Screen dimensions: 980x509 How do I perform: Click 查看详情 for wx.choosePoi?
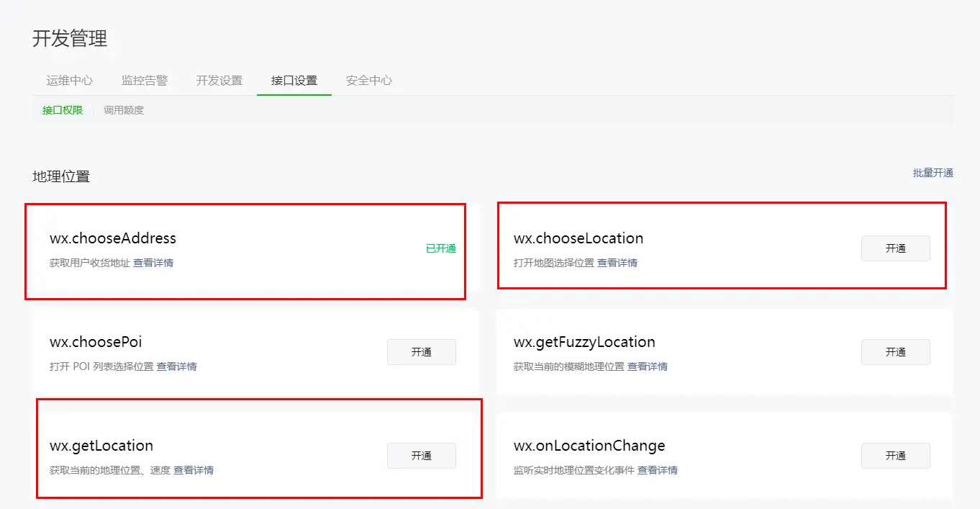177,366
